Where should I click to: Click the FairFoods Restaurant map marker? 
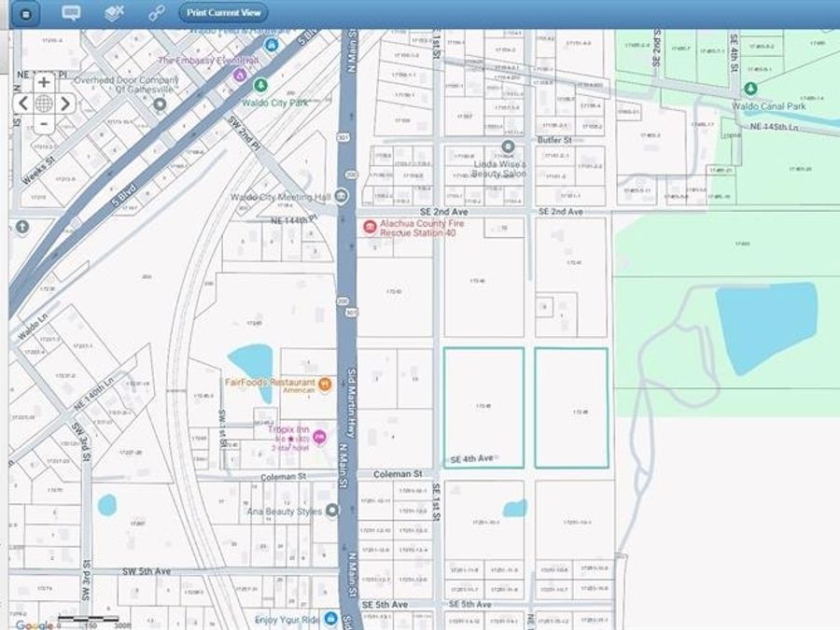[325, 383]
